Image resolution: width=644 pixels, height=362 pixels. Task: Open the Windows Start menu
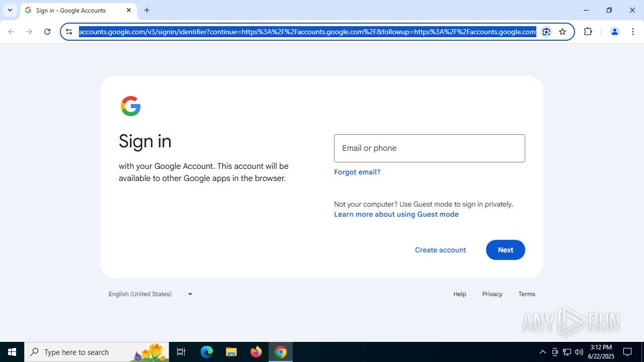coord(12,352)
